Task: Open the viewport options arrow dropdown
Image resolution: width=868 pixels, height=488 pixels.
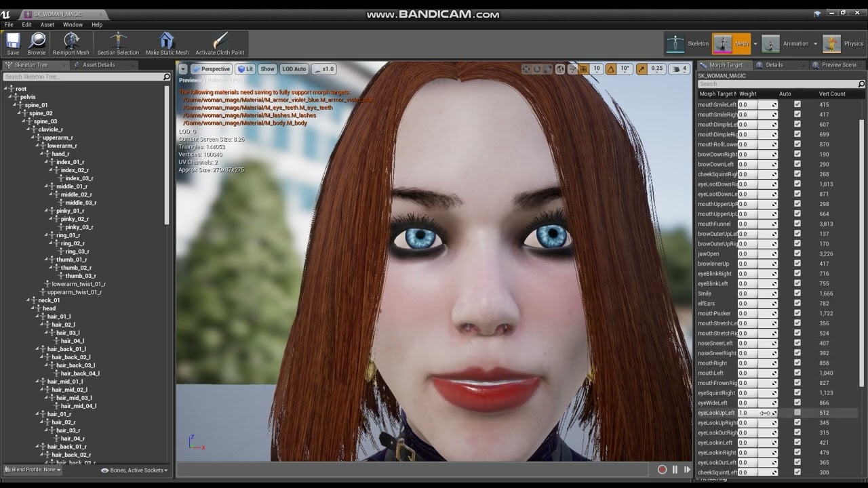Action: coord(183,69)
